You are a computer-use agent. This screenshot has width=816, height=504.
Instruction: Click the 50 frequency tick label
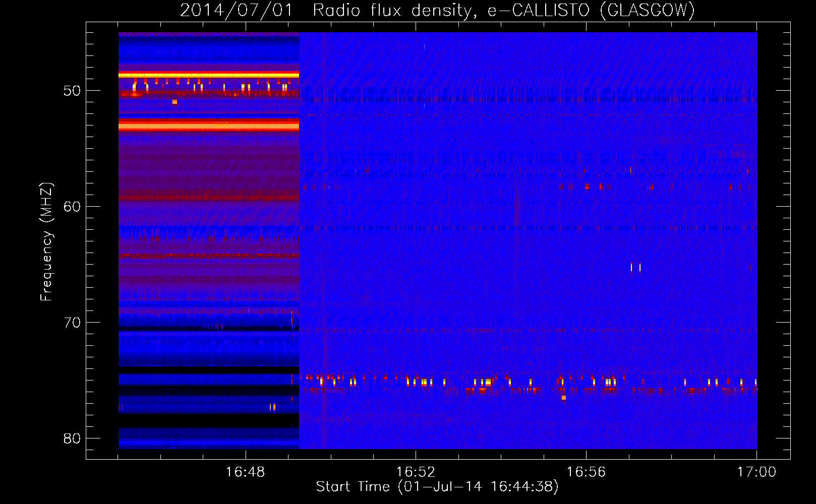(72, 91)
